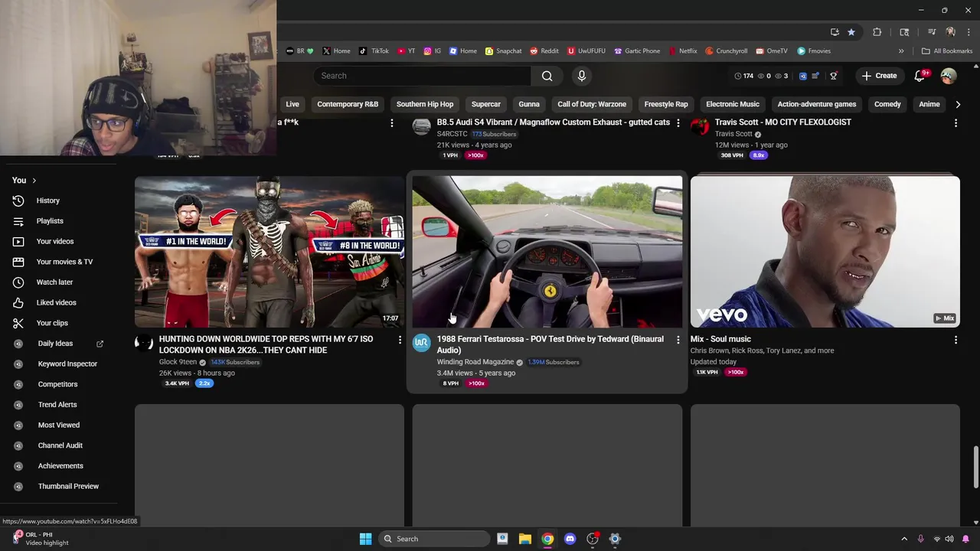The image size is (980, 551).
Task: Select the Call of Duty: Warzone chip
Action: click(592, 104)
